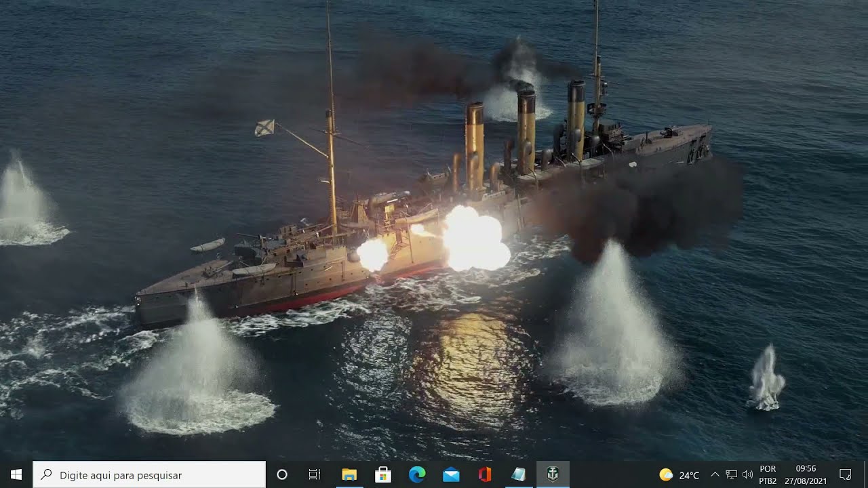This screenshot has height=488, width=868.
Task: Open the volume control speaker icon
Action: tap(747, 474)
